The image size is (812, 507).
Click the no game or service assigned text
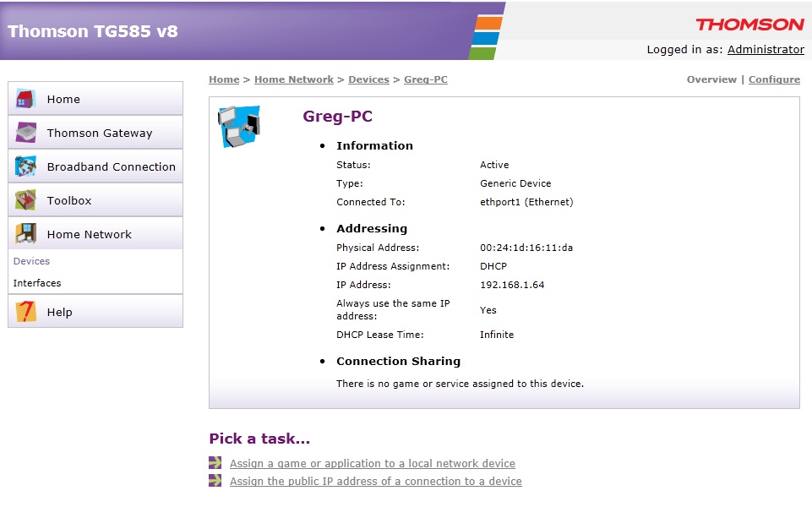pyautogui.click(x=460, y=384)
